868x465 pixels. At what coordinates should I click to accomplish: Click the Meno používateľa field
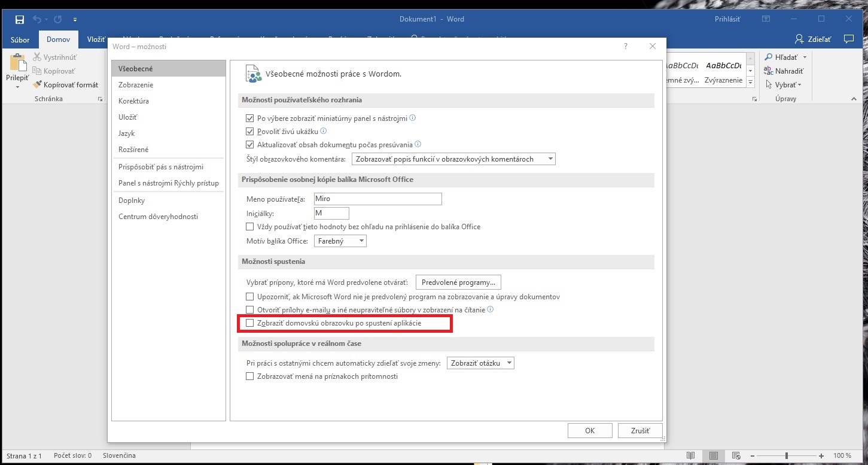pos(377,199)
